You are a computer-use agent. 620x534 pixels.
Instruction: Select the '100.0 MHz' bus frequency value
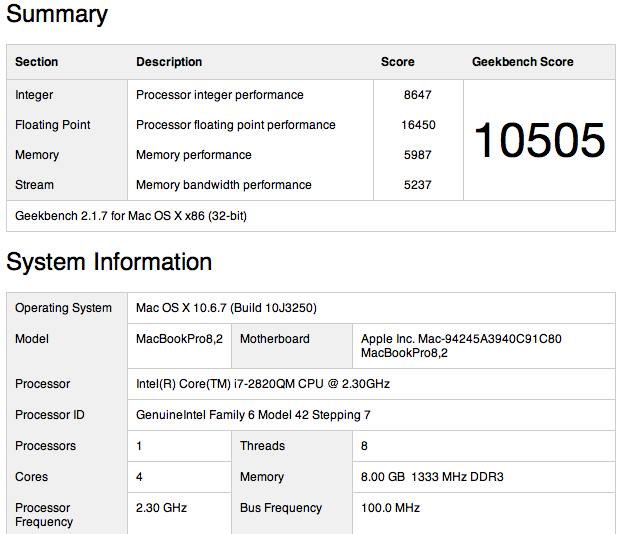(x=390, y=508)
